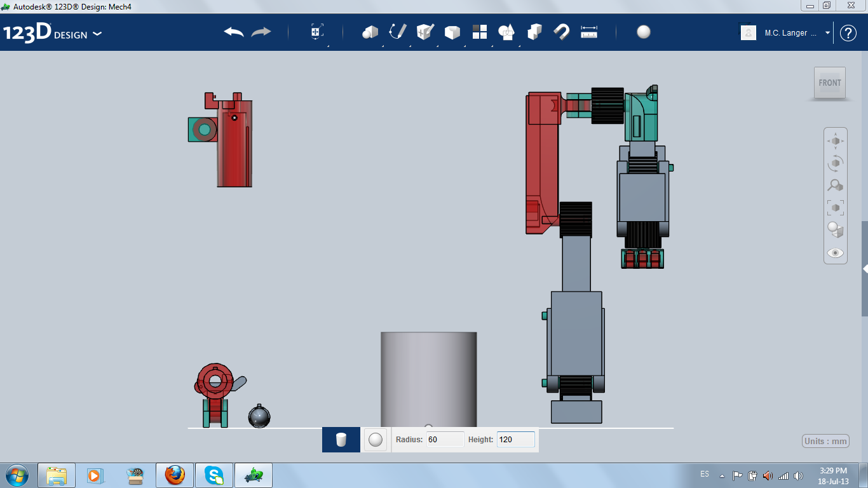Screen dimensions: 868x488
Task: Select the small dark sphere object
Action: 259,417
